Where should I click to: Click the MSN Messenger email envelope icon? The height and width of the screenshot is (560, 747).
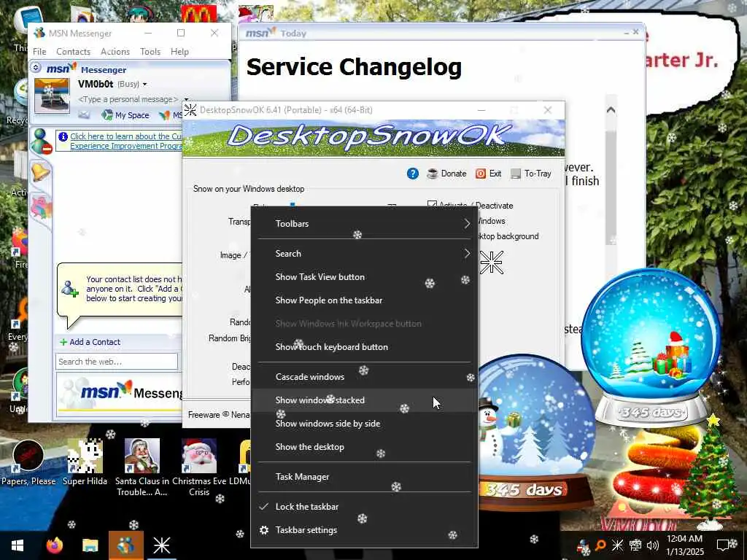tap(84, 114)
